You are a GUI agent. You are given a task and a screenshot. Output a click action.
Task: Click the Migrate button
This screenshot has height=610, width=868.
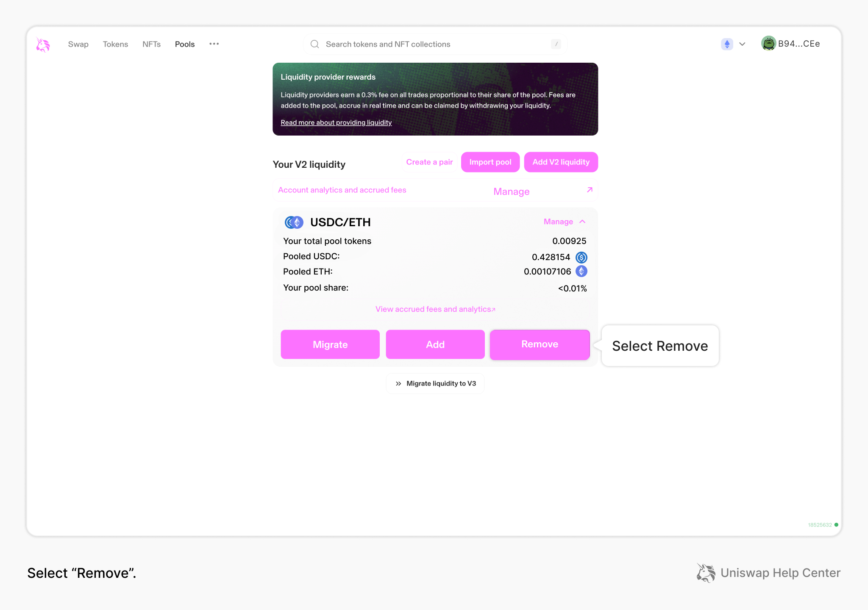click(330, 344)
